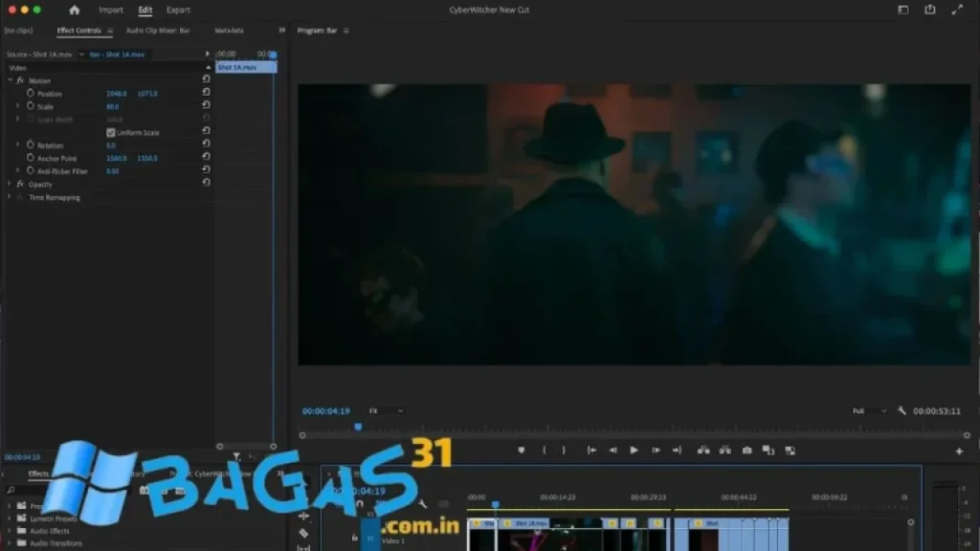Mark Out point button
The image size is (980, 551).
point(564,451)
